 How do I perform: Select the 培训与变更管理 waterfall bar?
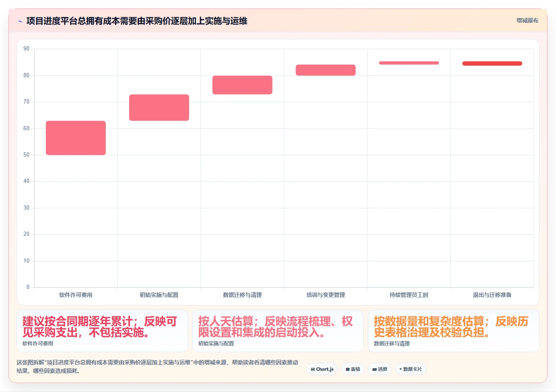pyautogui.click(x=325, y=70)
